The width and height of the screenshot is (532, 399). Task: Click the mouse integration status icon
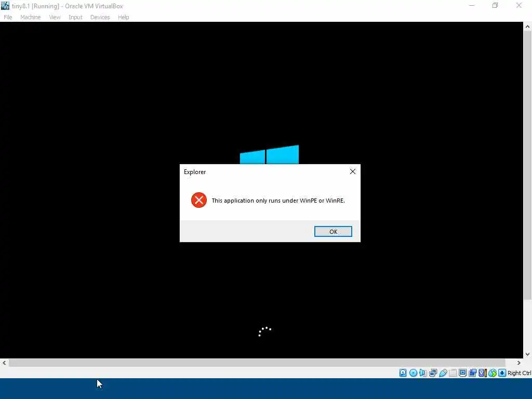tap(493, 373)
